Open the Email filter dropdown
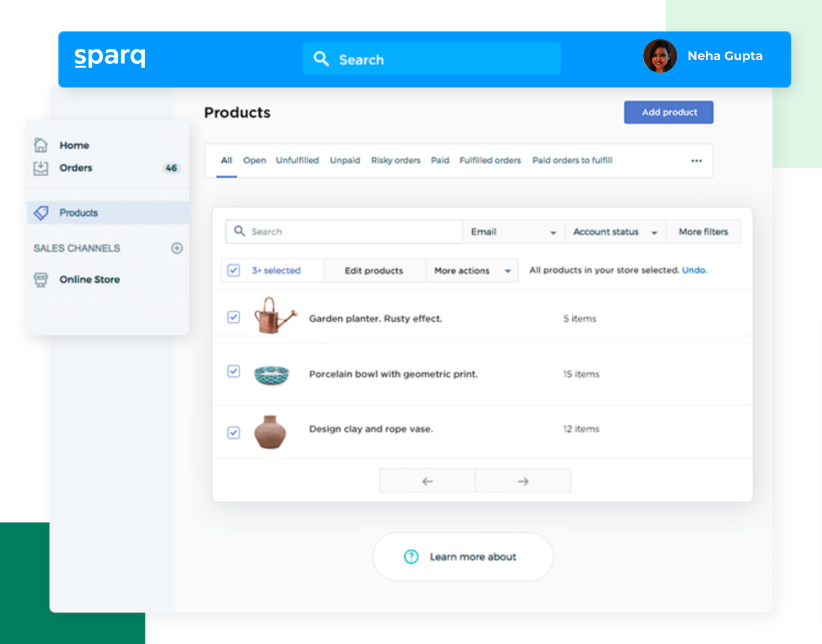This screenshot has width=822, height=644. [513, 232]
